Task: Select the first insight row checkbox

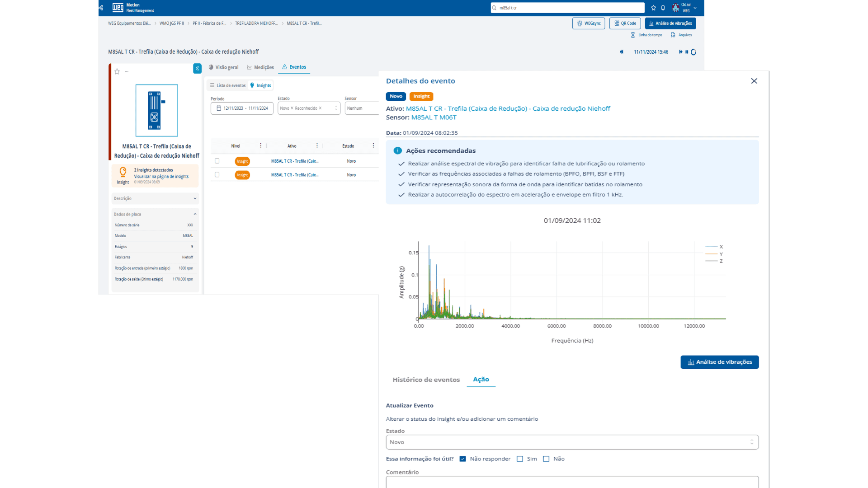Action: point(217,161)
